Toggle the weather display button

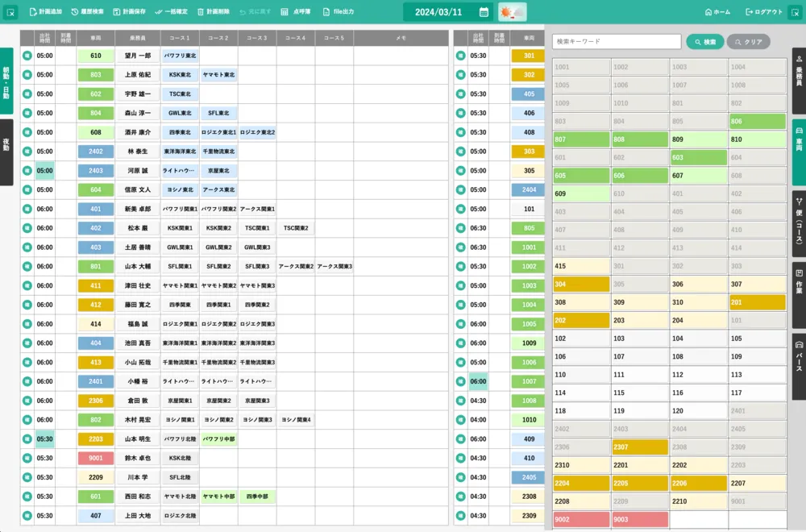pos(512,12)
